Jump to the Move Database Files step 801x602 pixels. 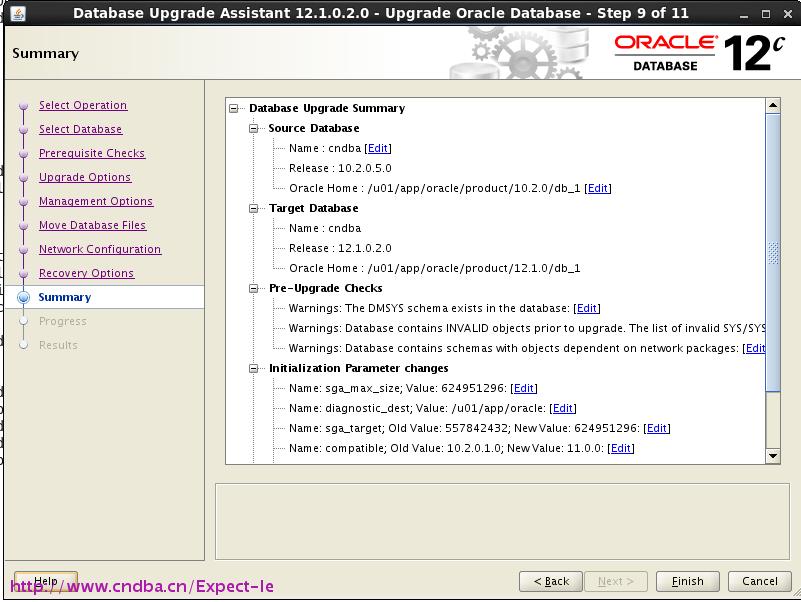coord(92,225)
